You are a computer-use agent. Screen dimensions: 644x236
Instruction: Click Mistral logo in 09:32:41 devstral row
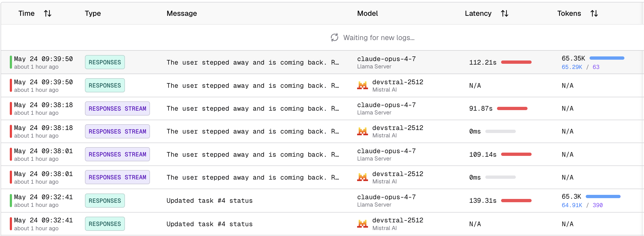[363, 224]
